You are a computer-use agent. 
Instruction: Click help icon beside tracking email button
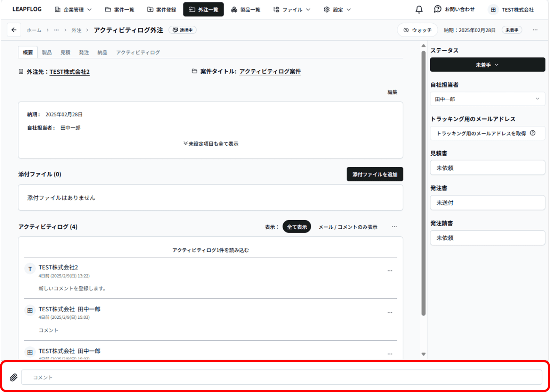pos(533,133)
